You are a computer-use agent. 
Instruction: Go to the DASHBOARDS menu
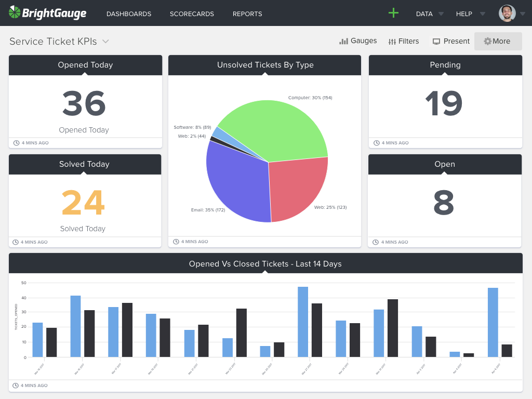[129, 14]
